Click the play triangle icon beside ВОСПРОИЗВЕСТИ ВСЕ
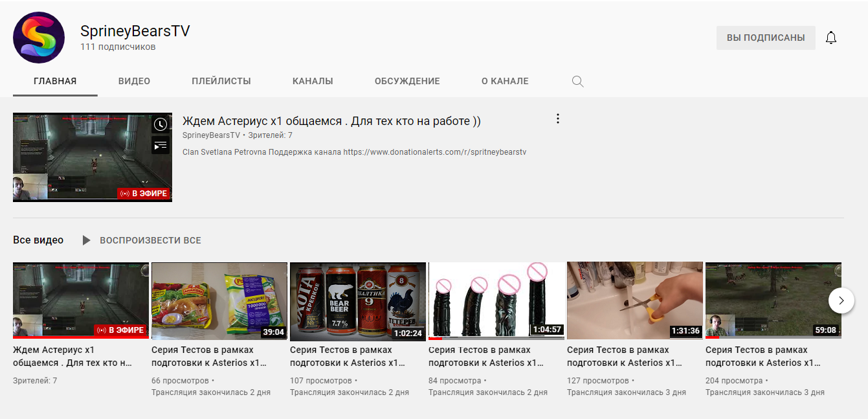This screenshot has height=419, width=868. coord(86,240)
